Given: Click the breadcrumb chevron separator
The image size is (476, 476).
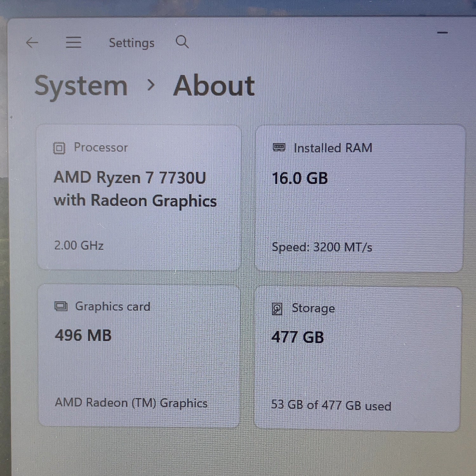Looking at the screenshot, I should tap(151, 85).
